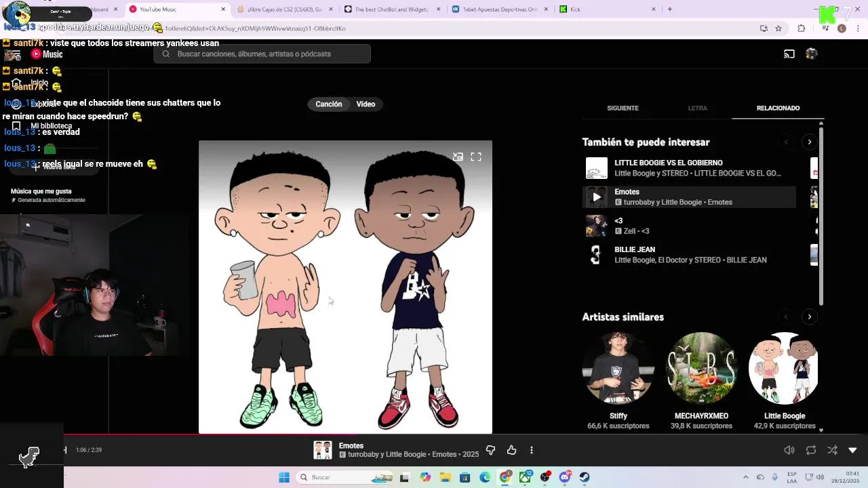Image resolution: width=868 pixels, height=488 pixels.
Task: Open the SIGUIENTE tab
Action: coord(623,108)
